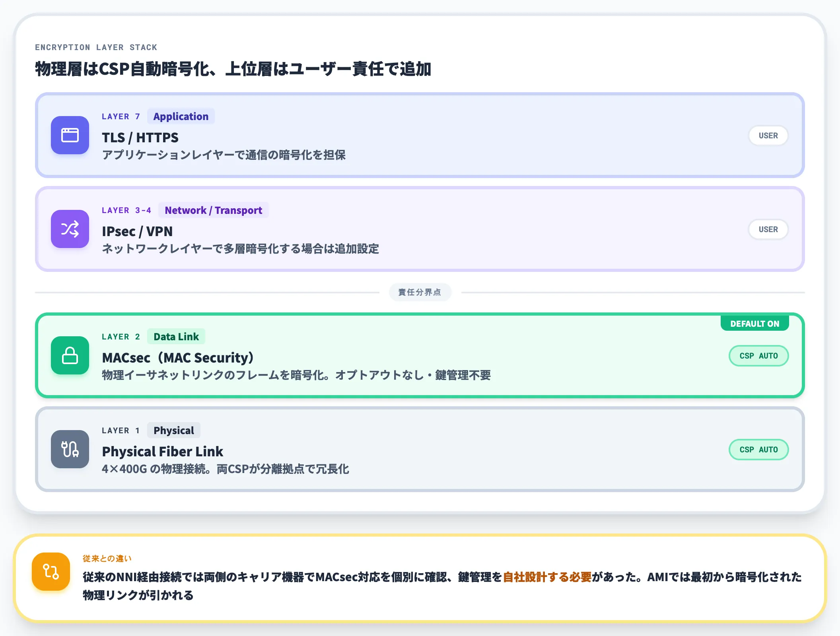840x636 pixels.
Task: Click the Physical Fiber Link title
Action: coord(162,452)
